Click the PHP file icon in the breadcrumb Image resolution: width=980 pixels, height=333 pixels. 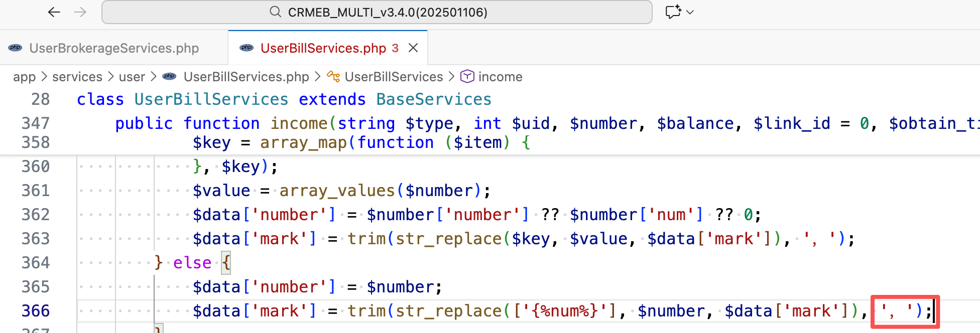tap(170, 77)
